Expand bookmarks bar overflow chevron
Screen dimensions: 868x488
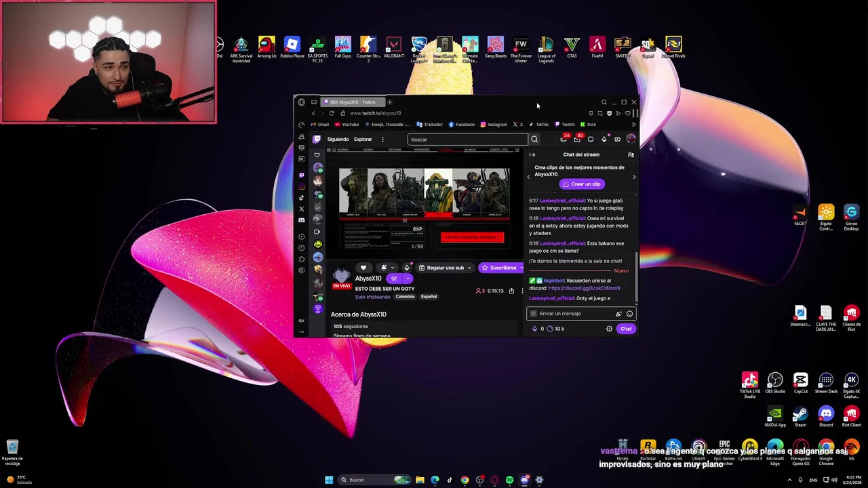tap(633, 125)
